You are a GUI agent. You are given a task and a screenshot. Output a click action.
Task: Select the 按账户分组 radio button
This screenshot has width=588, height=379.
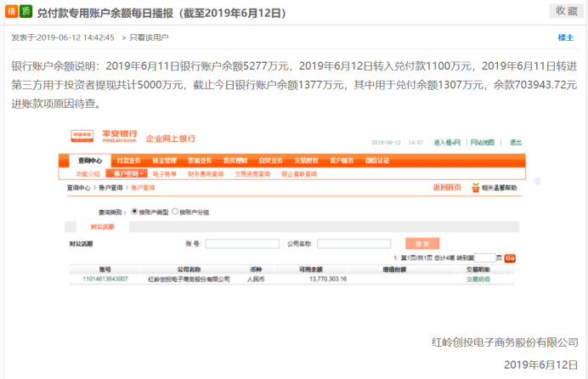175,212
